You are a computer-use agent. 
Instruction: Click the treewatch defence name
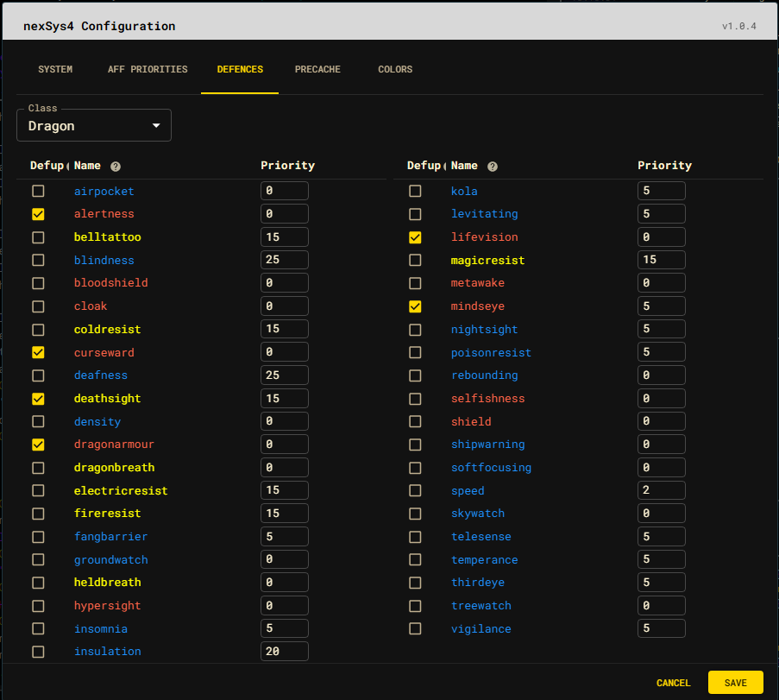pyautogui.click(x=481, y=606)
